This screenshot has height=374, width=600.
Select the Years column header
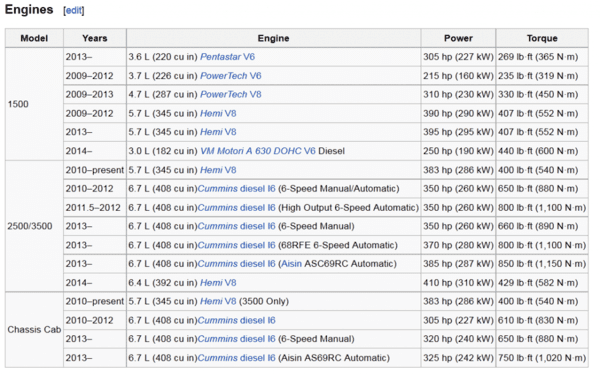click(95, 38)
